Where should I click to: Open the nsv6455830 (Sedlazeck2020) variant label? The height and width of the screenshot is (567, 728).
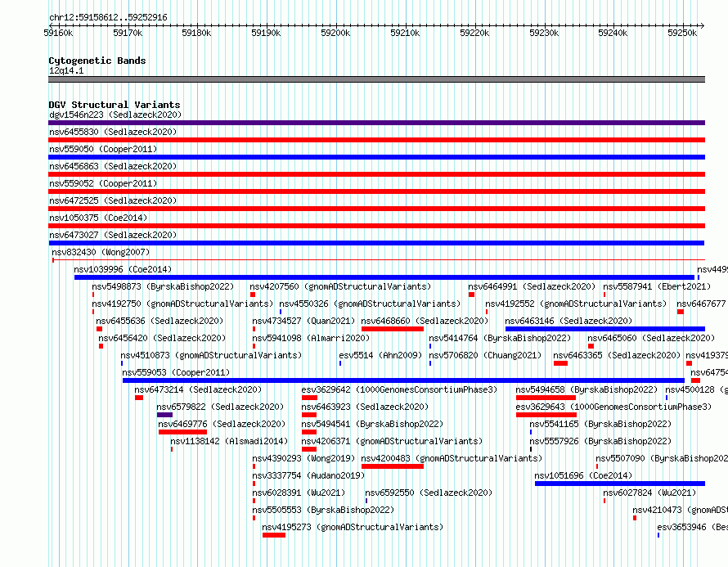tap(113, 132)
